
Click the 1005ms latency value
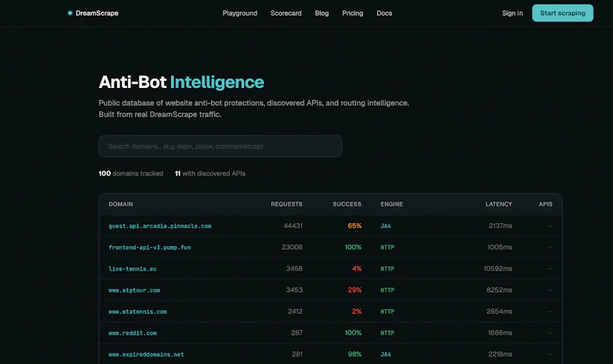click(500, 247)
